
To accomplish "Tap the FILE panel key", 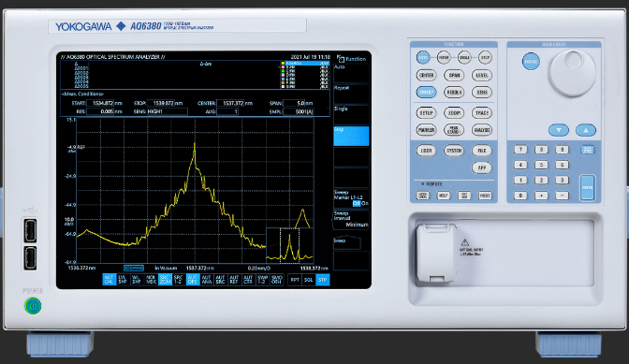I will pyautogui.click(x=482, y=151).
